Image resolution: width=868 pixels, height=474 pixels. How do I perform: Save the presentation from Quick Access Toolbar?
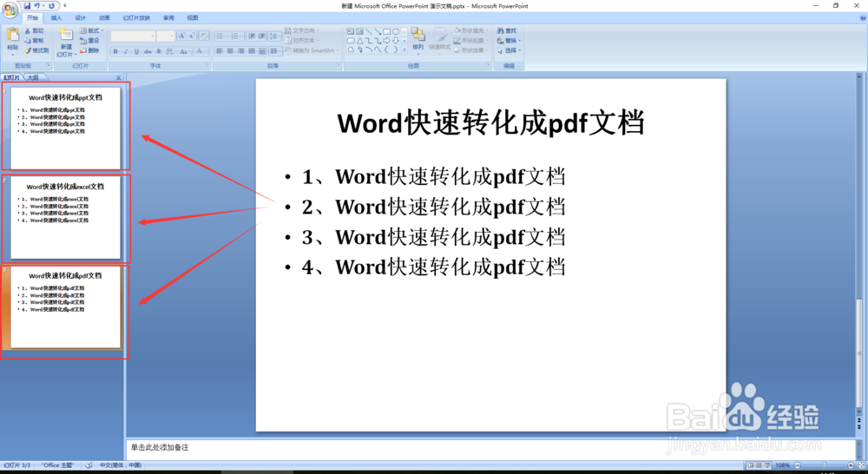(x=27, y=5)
